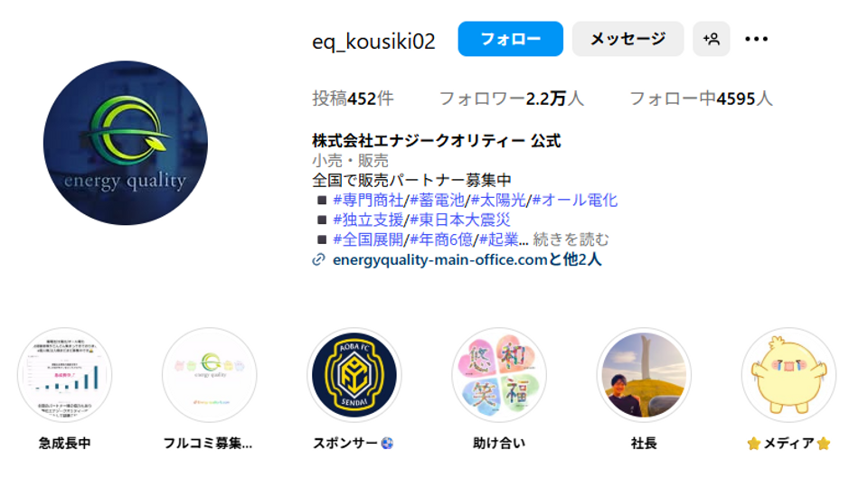Click the link chain icon

[319, 259]
